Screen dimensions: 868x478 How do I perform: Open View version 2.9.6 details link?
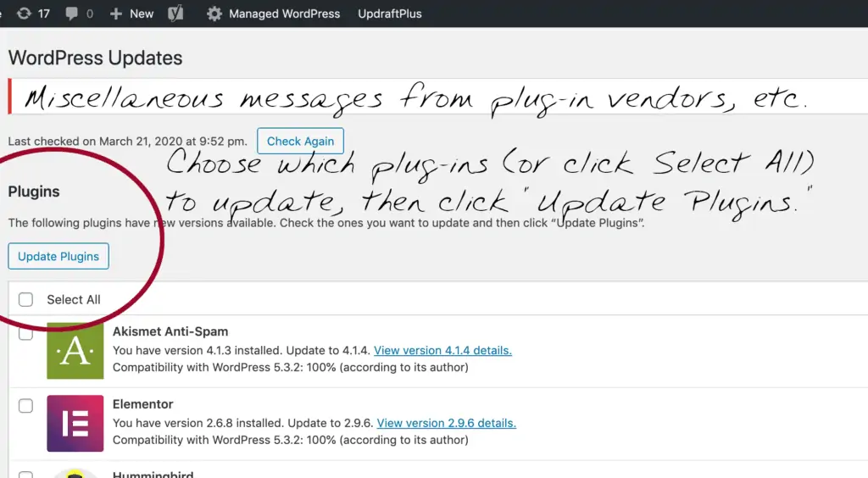point(446,423)
